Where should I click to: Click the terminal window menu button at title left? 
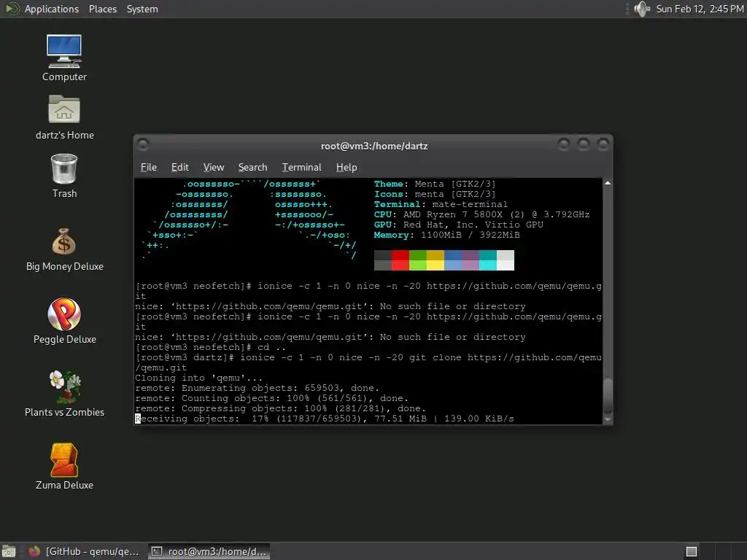click(x=143, y=144)
